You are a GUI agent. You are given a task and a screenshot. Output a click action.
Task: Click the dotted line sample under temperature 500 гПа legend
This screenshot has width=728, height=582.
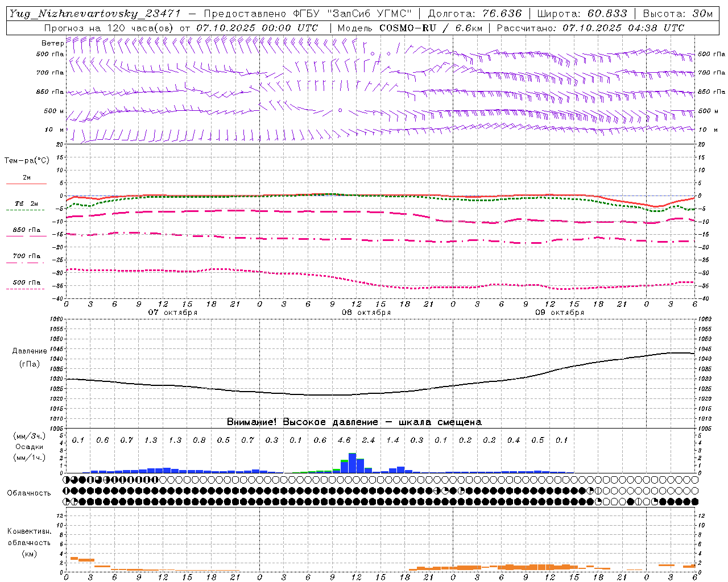pos(25,289)
